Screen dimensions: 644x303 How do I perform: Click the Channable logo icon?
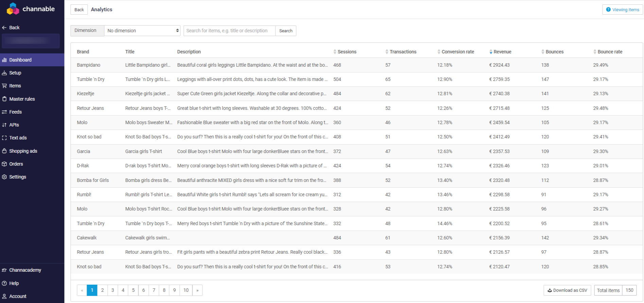point(13,9)
